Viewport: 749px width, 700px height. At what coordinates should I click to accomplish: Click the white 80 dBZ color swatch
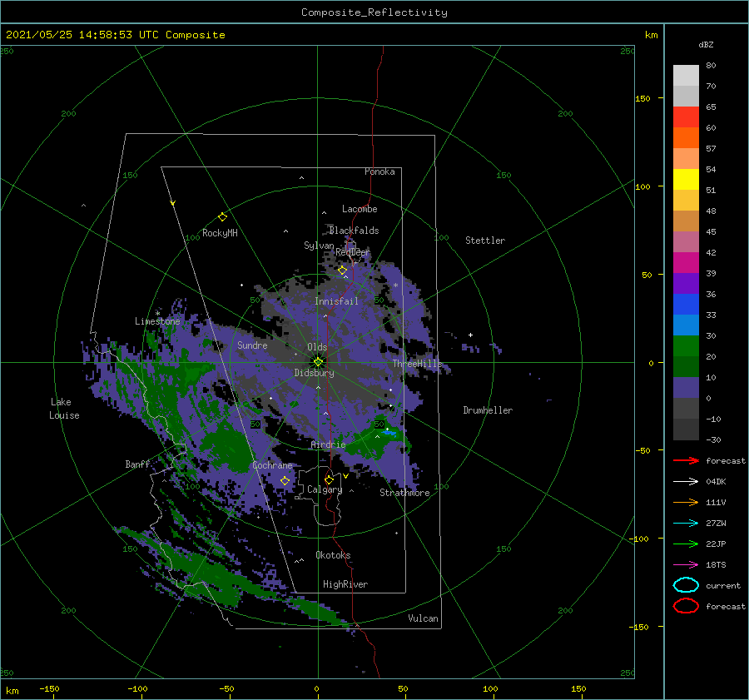tap(686, 75)
